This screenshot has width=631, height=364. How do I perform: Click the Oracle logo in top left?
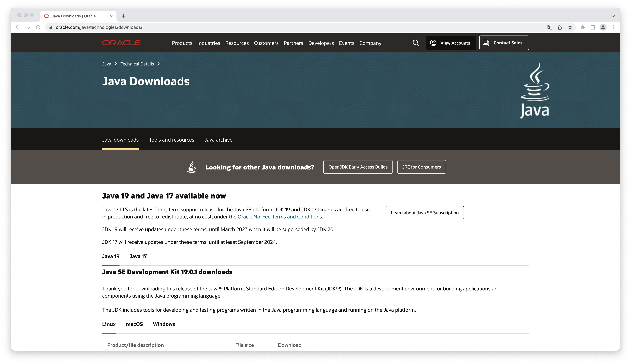tap(121, 43)
